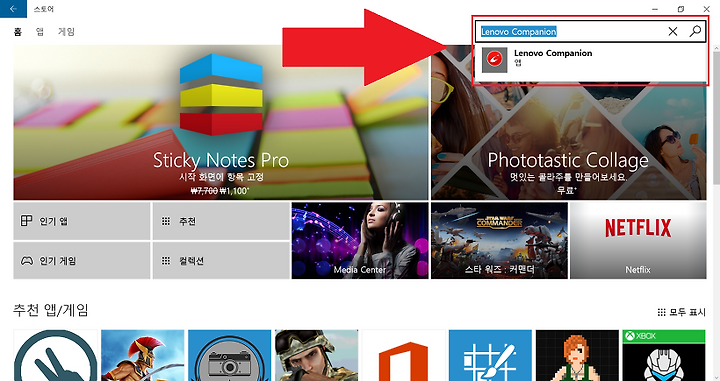Switch to the 홈 tab
Screen dimensions: 720x381
click(x=18, y=32)
